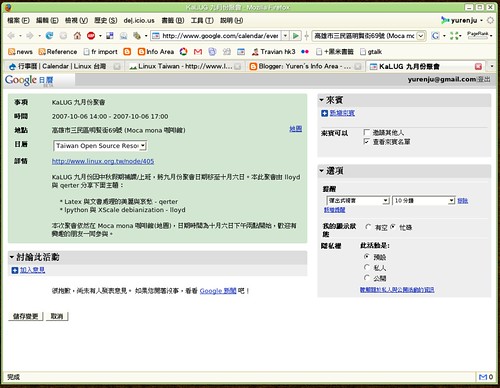This screenshot has height=388, width=500.
Task: Open the Flickr dots bookmark icon
Action: click(x=305, y=52)
